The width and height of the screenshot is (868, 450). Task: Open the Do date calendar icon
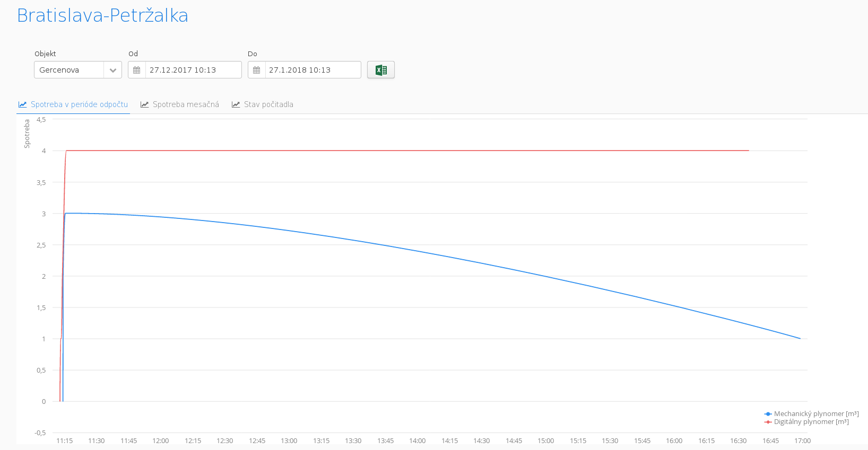(257, 70)
